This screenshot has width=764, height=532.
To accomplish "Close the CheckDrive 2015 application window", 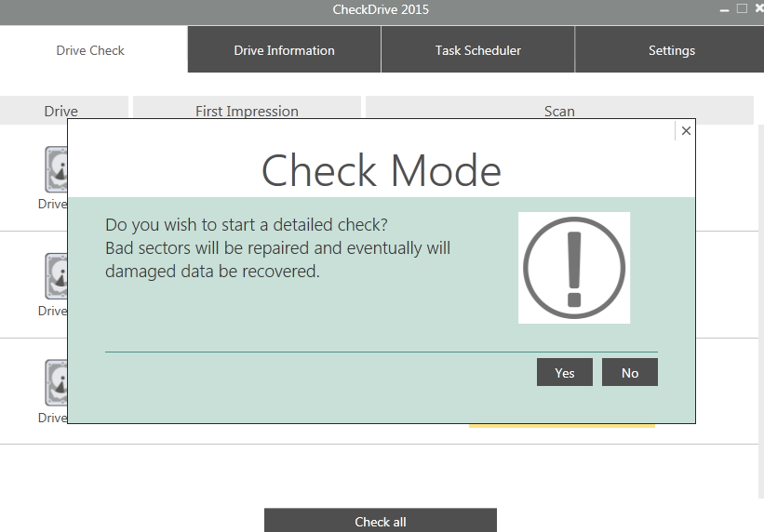I will (757, 9).
